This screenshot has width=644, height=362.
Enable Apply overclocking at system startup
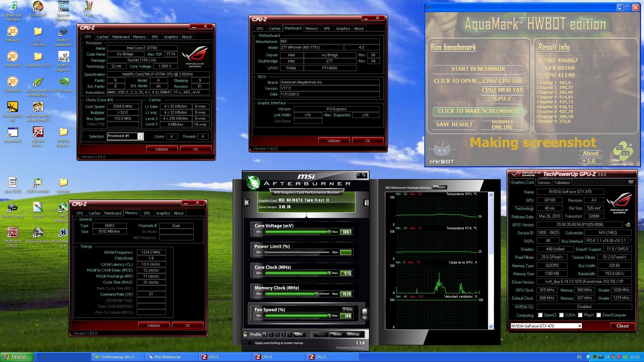tap(250, 343)
